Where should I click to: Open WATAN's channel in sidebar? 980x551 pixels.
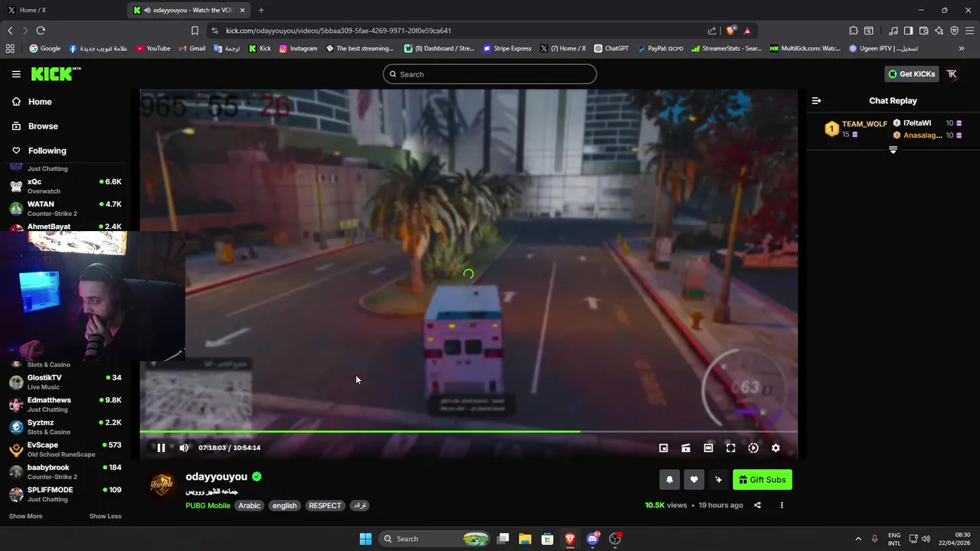[x=64, y=208]
